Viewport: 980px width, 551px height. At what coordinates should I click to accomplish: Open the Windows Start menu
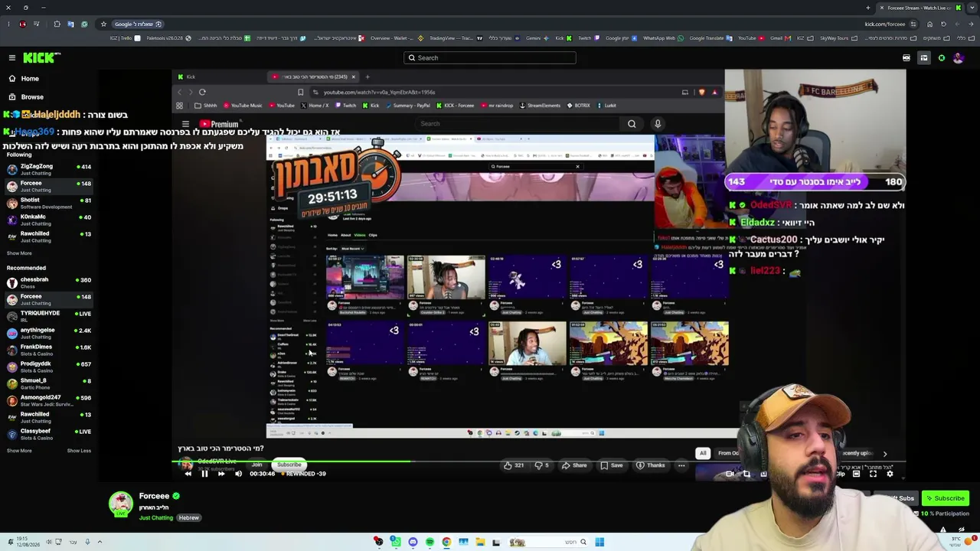coord(599,543)
